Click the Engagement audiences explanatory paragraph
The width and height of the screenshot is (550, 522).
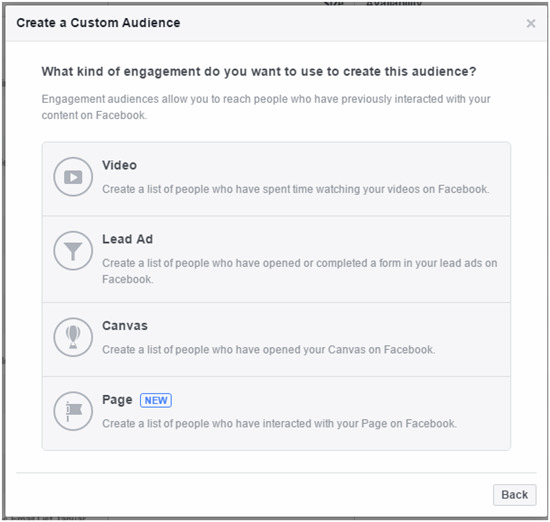266,107
